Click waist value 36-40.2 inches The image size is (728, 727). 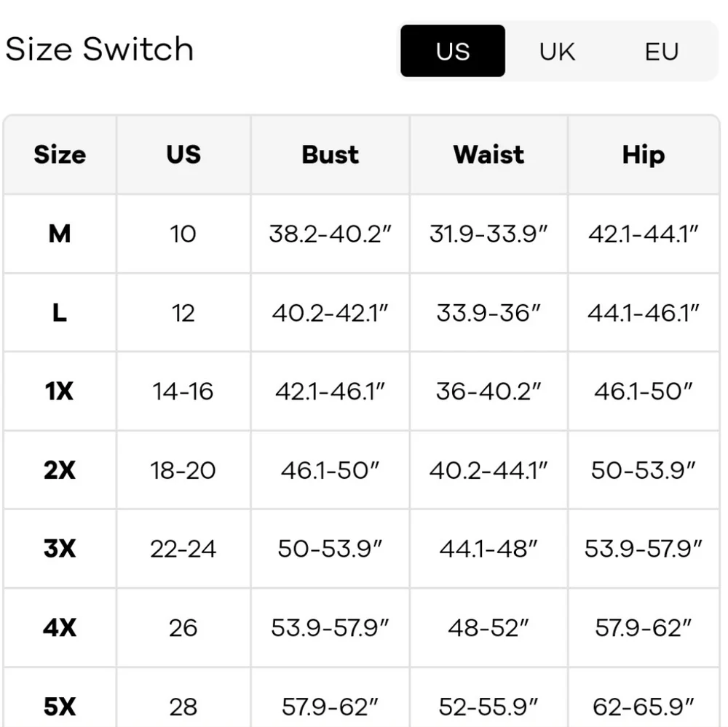click(x=488, y=391)
